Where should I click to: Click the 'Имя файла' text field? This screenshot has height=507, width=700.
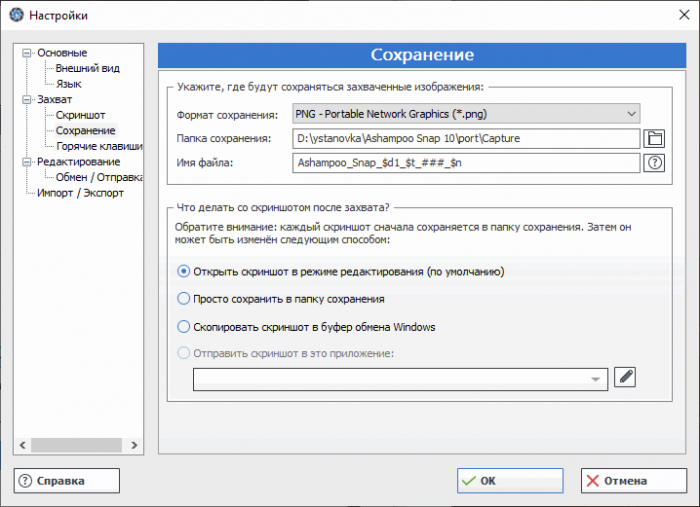coord(466,163)
